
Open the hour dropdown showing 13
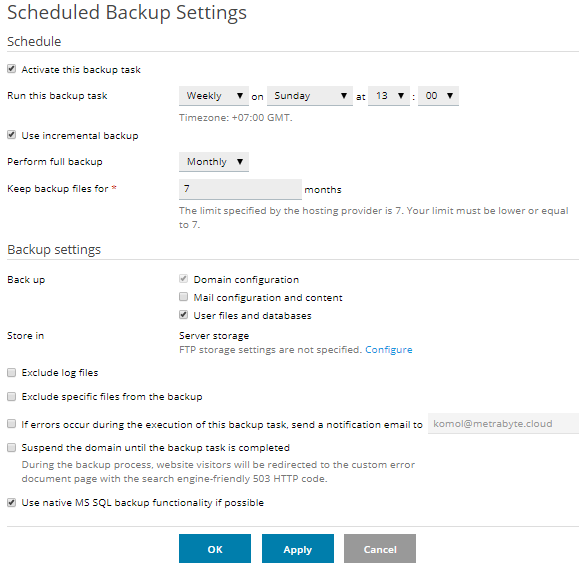point(389,96)
